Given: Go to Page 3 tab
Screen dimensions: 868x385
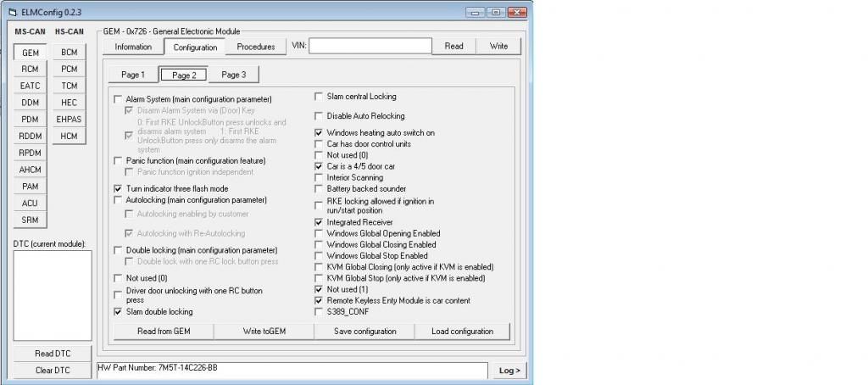Looking at the screenshot, I should pyautogui.click(x=233, y=75).
